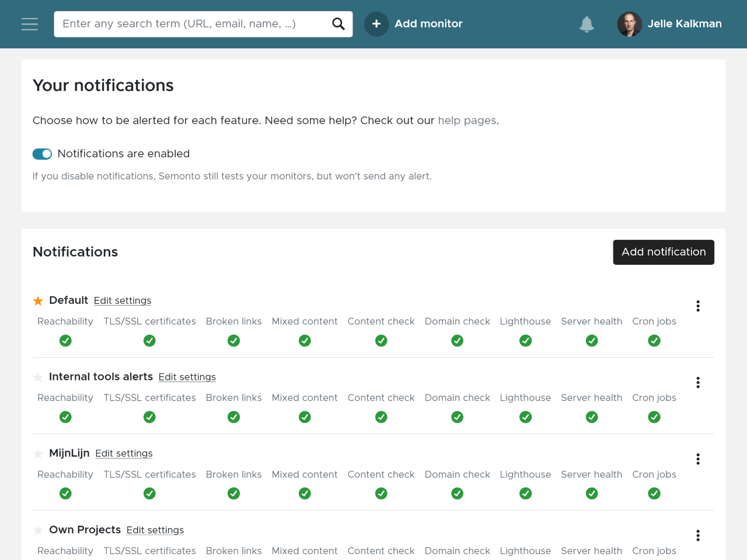Click Cron jobs checkmark in MijnLijn row
The width and height of the screenshot is (747, 560).
[654, 494]
